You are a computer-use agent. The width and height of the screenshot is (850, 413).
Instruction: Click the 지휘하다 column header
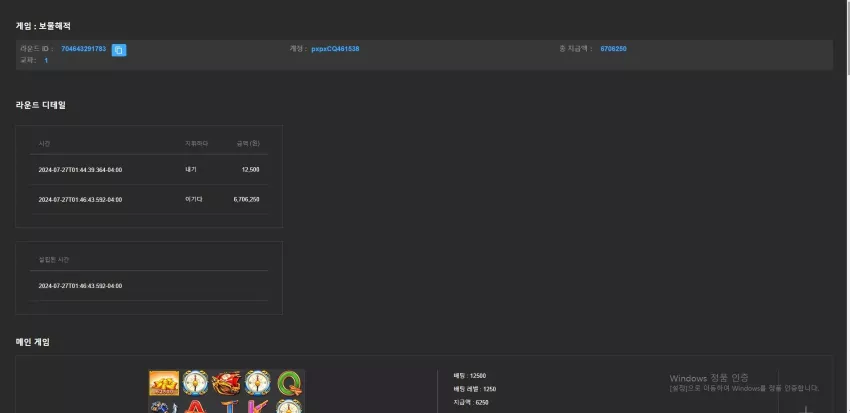196,144
